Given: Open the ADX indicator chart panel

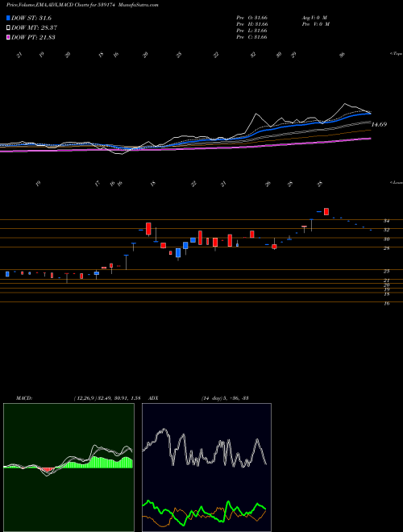Looking at the screenshot, I should pyautogui.click(x=206, y=468).
